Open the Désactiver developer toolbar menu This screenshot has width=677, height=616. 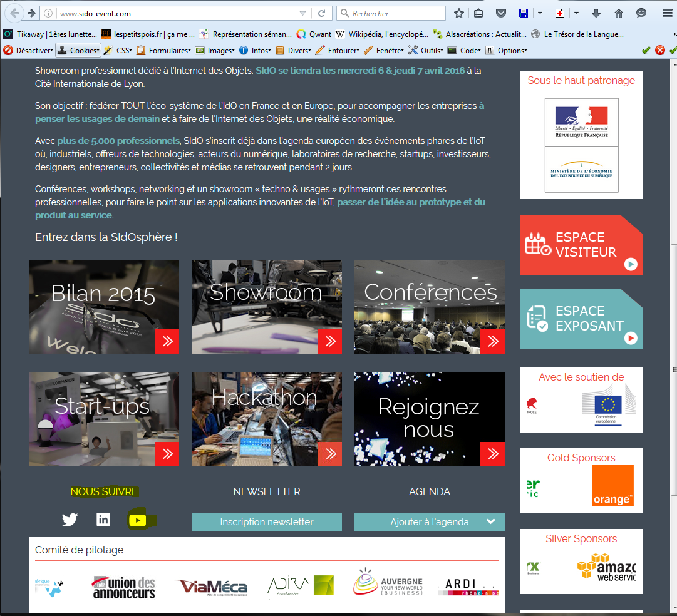[x=29, y=50]
